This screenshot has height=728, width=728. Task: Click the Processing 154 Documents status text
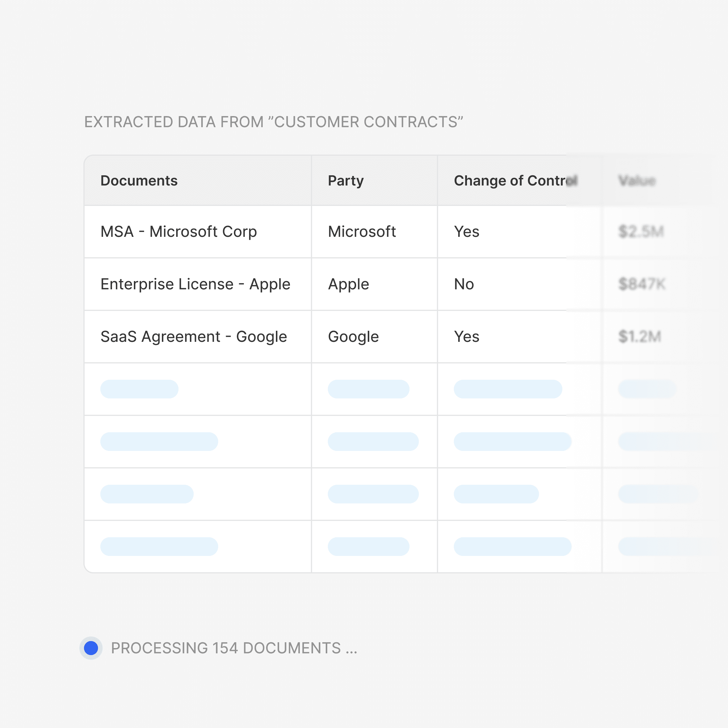coord(234,648)
